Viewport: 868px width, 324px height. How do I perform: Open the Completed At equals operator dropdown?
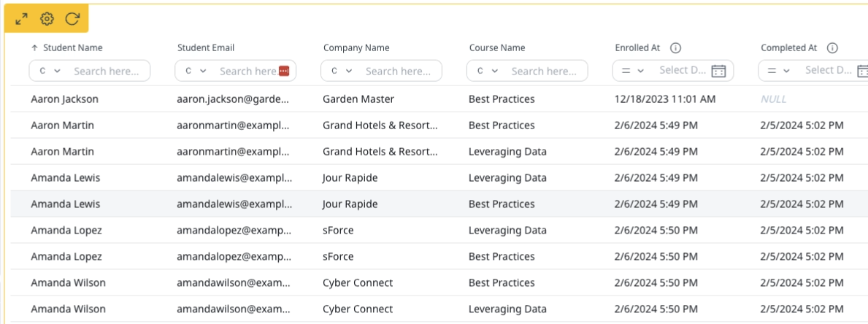(779, 71)
